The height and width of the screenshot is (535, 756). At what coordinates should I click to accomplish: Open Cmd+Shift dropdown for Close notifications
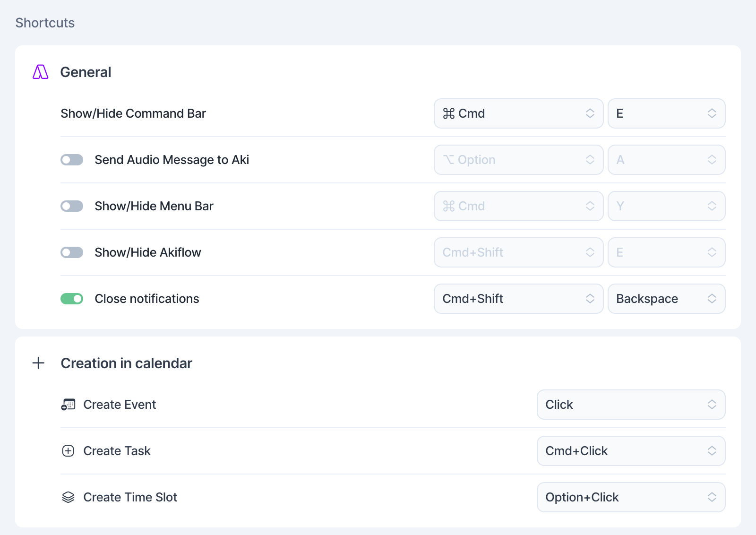click(518, 299)
